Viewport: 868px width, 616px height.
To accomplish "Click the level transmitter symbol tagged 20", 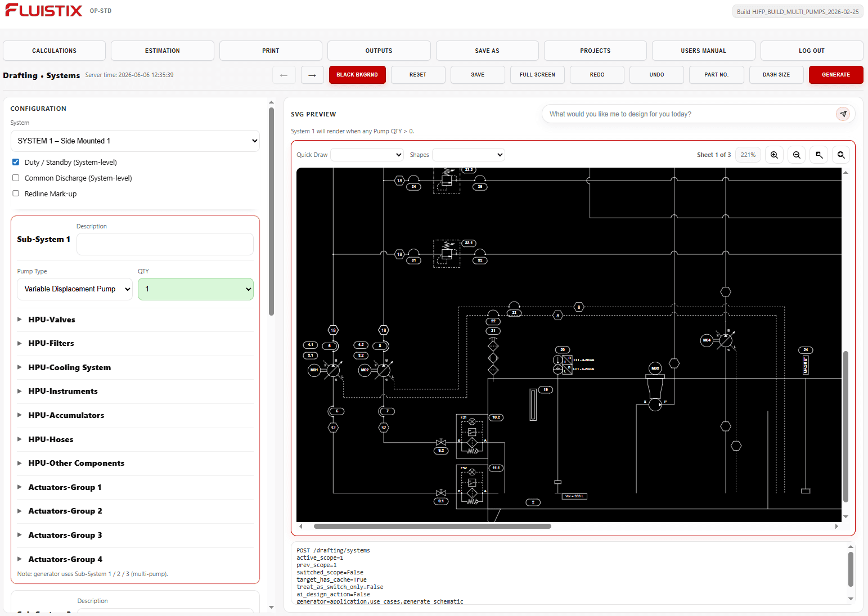I will tap(563, 365).
